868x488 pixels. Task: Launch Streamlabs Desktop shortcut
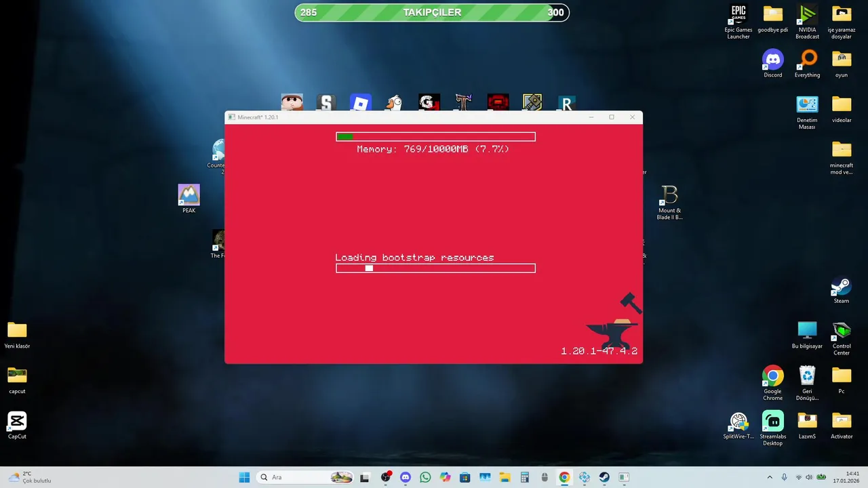(x=772, y=428)
